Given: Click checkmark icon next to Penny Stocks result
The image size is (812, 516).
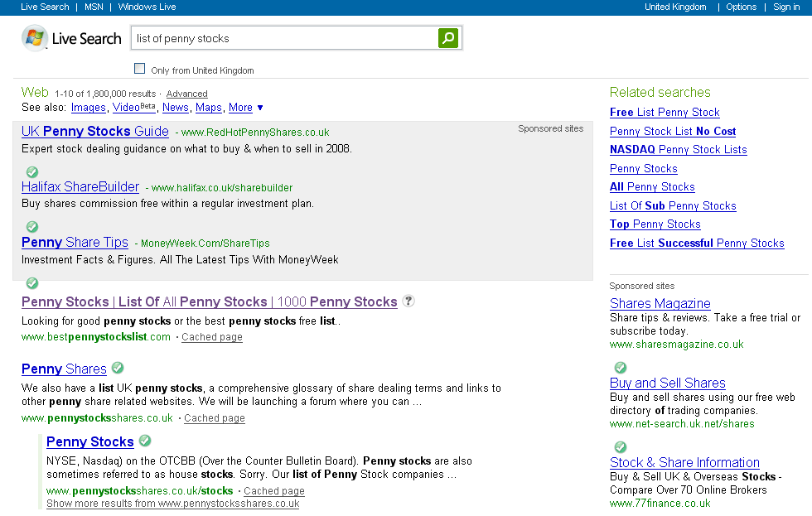Looking at the screenshot, I should (145, 441).
